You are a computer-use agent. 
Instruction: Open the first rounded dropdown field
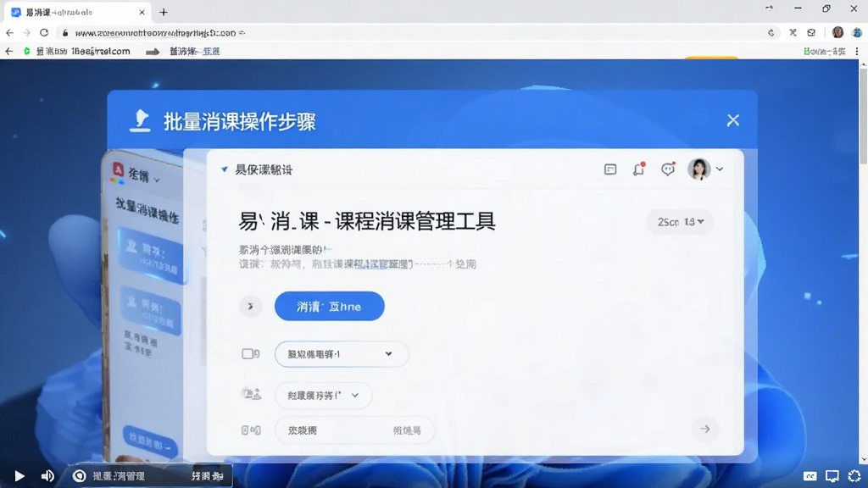[342, 354]
